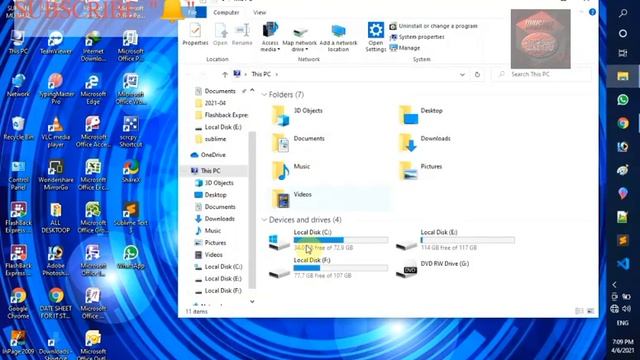
Task: Select This PC in the navigation pane
Action: coord(206,171)
